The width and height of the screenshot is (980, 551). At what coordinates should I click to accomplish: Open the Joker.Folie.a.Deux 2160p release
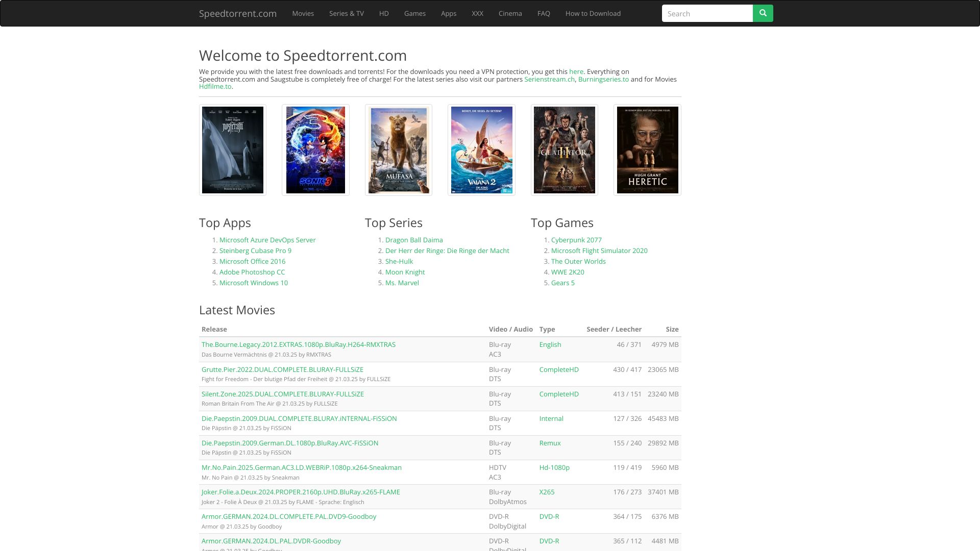click(301, 492)
